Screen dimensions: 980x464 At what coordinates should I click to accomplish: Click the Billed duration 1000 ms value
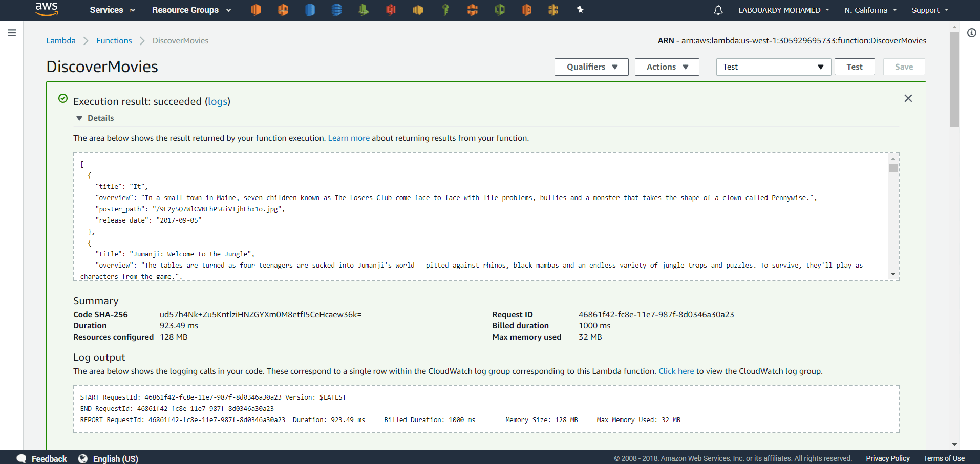pyautogui.click(x=594, y=325)
